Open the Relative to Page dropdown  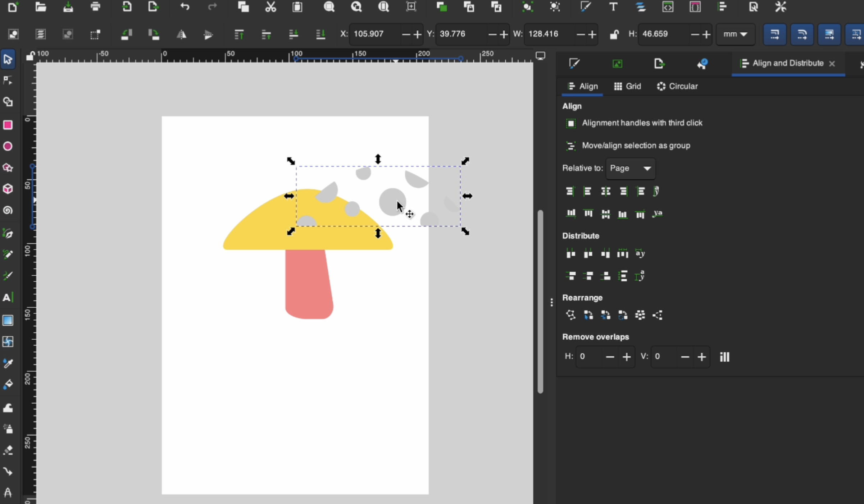(630, 169)
